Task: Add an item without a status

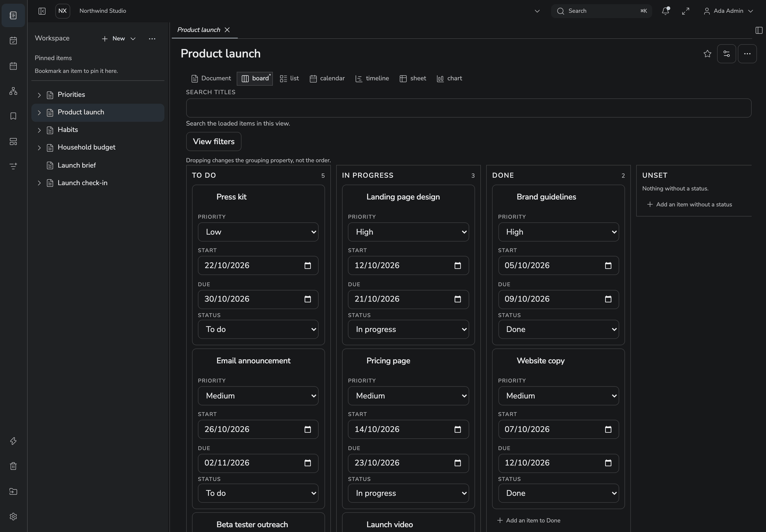Action: (689, 204)
